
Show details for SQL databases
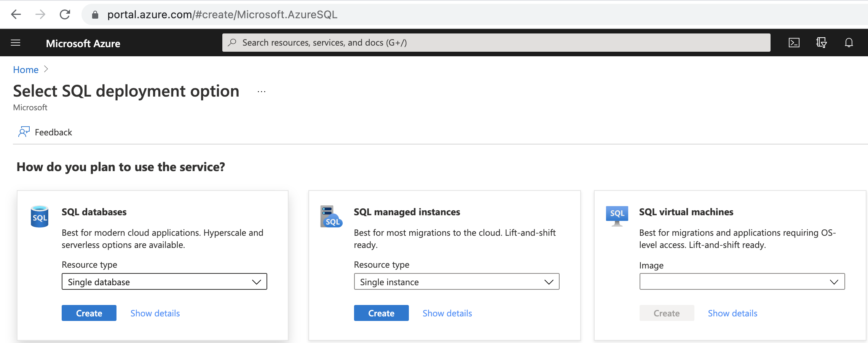pos(155,313)
